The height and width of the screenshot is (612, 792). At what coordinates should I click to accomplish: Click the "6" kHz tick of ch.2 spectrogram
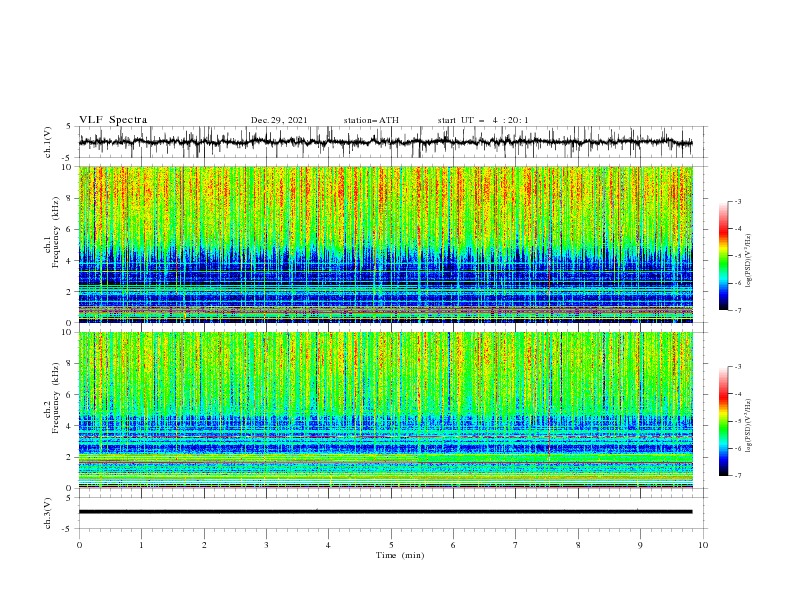tap(70, 395)
